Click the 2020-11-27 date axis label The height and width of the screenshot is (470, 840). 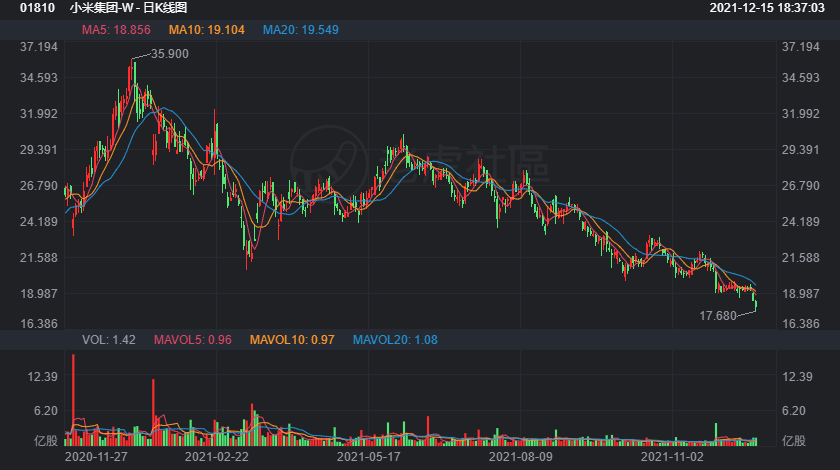click(x=96, y=457)
